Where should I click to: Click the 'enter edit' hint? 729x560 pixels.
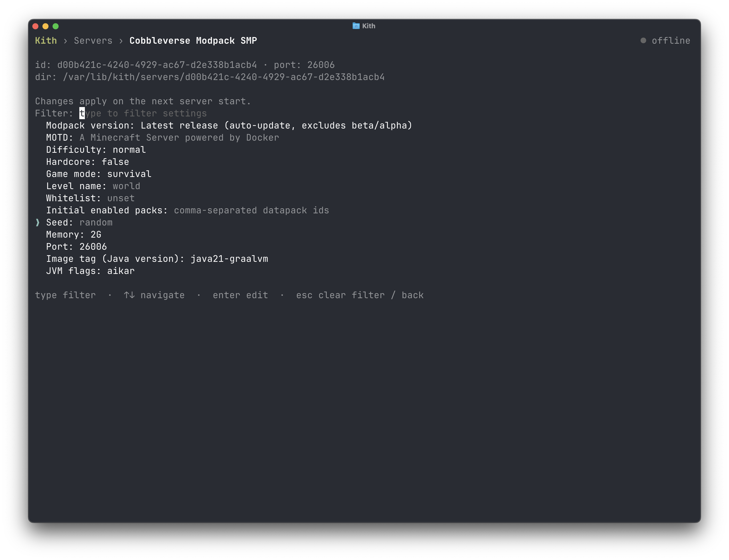[240, 295]
